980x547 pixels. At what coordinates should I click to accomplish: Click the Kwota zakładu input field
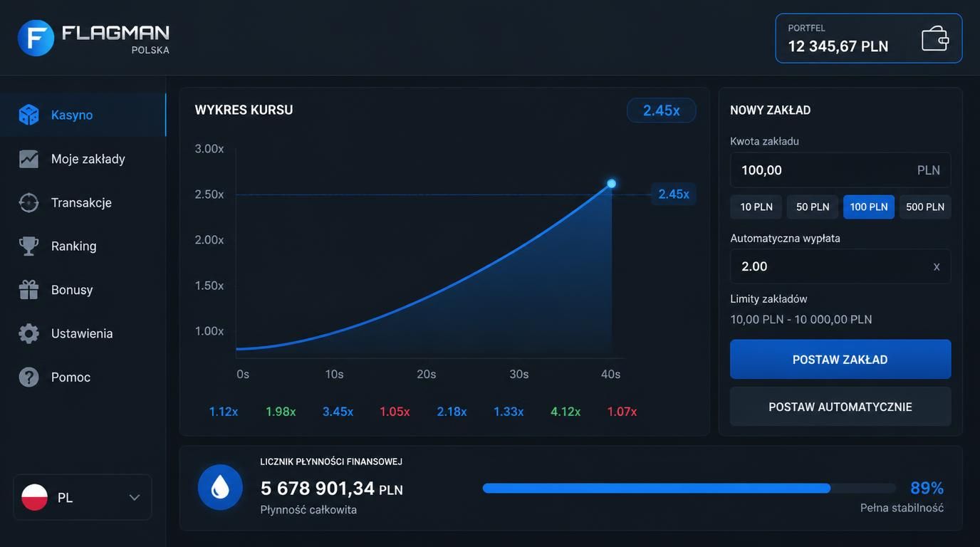coord(840,170)
